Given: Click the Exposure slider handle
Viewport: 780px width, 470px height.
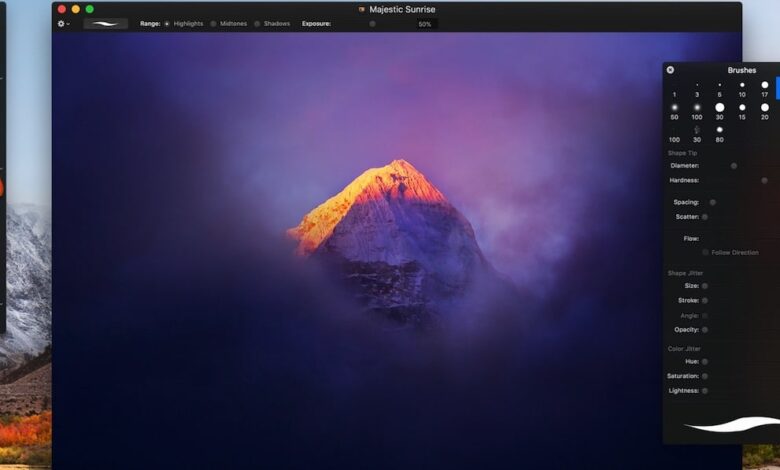Looking at the screenshot, I should click(x=373, y=23).
